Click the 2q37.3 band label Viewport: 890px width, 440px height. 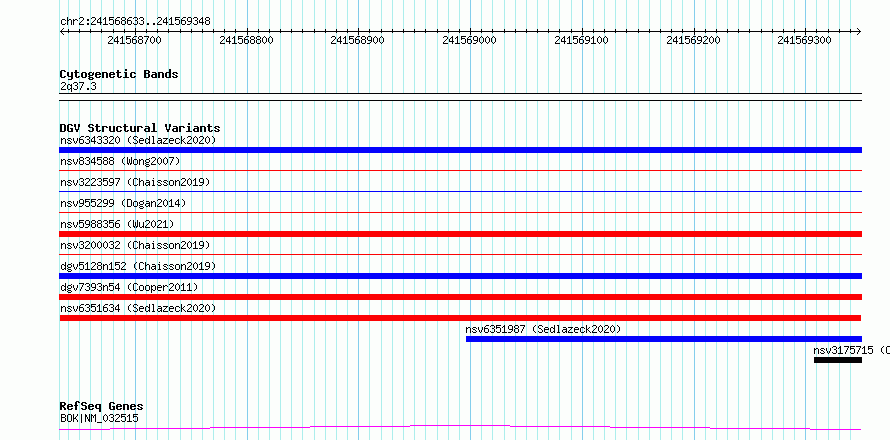pyautogui.click(x=78, y=86)
